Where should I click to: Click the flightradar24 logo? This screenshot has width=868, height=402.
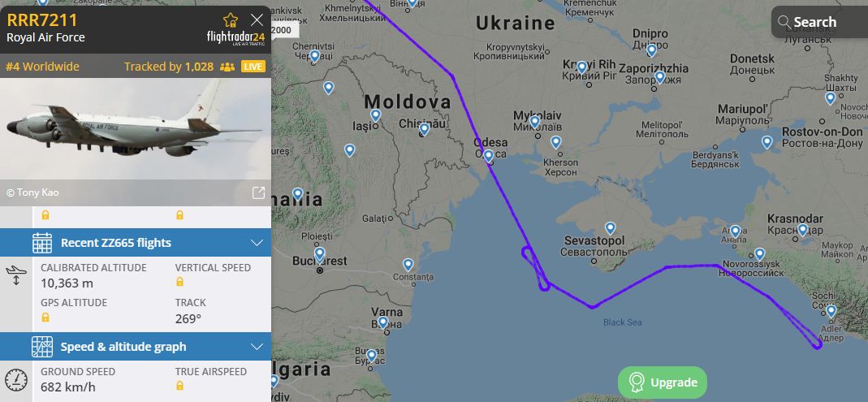pos(235,37)
